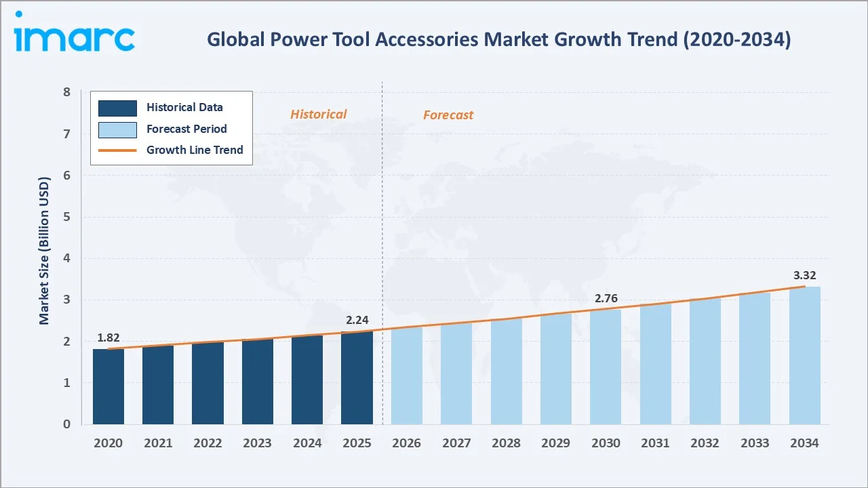This screenshot has height=488, width=868.
Task: Click the 2032 forecast bar
Action: (705, 361)
